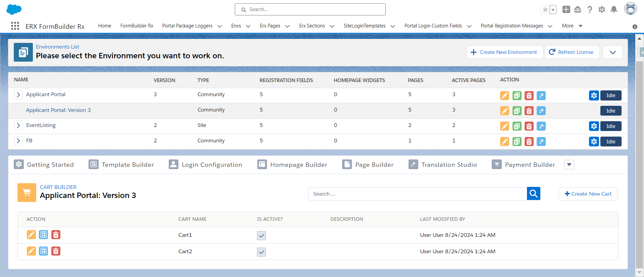Open the More navigation menu
Screen dimensions: 644x277
(572, 26)
